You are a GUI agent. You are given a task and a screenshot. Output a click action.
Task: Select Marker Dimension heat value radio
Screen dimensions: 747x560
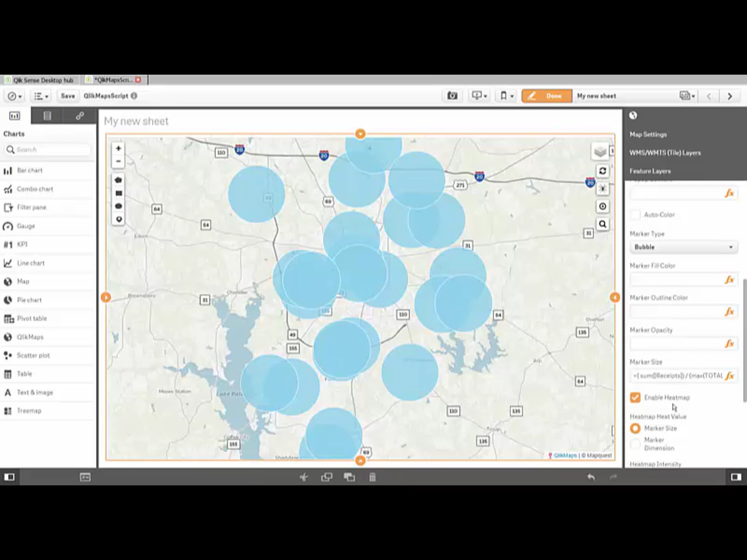[635, 444]
